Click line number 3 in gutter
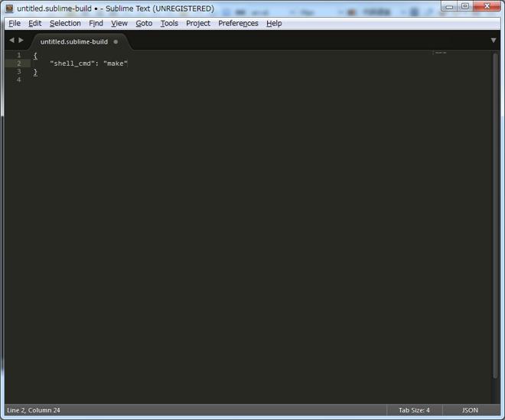The height and width of the screenshot is (420, 505). [x=18, y=71]
